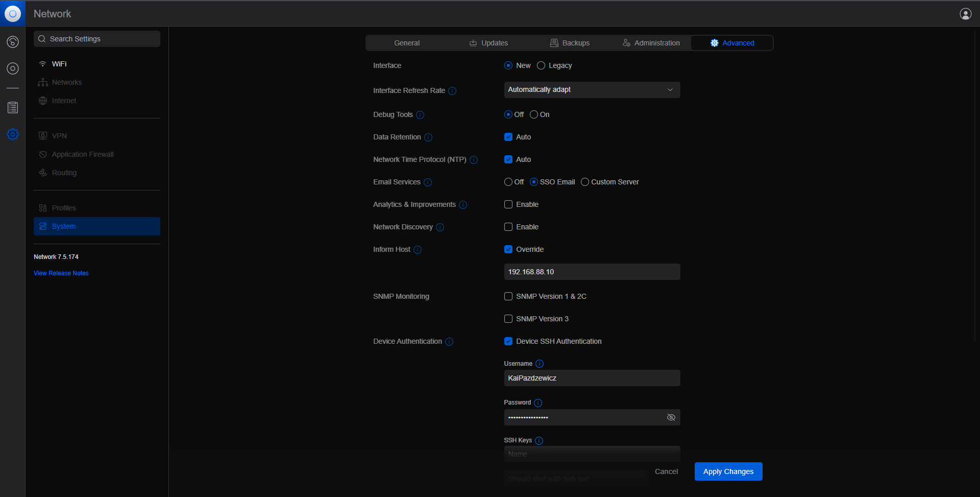This screenshot has width=980, height=497.
Task: Show info for Interface Refresh Rate
Action: 452,91
